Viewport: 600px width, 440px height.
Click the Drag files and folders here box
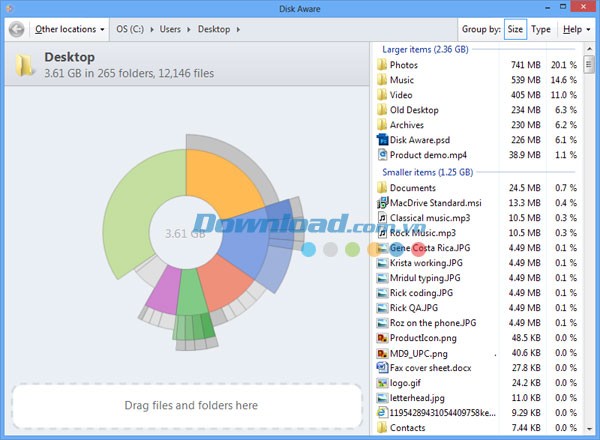(187, 406)
